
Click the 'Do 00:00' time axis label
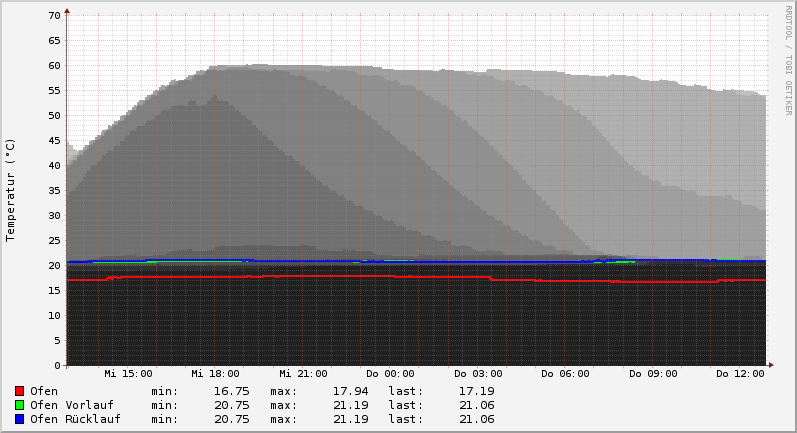pos(390,374)
